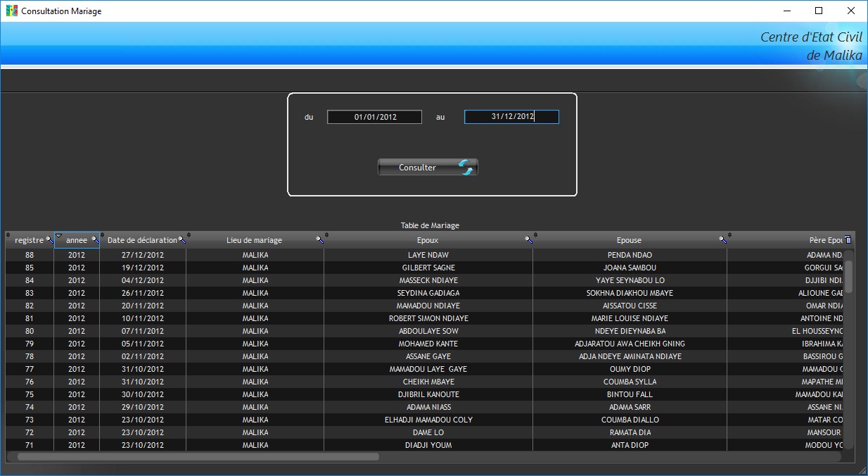
Task: Toggle sort arrow on Epoux column
Action: (x=326, y=235)
